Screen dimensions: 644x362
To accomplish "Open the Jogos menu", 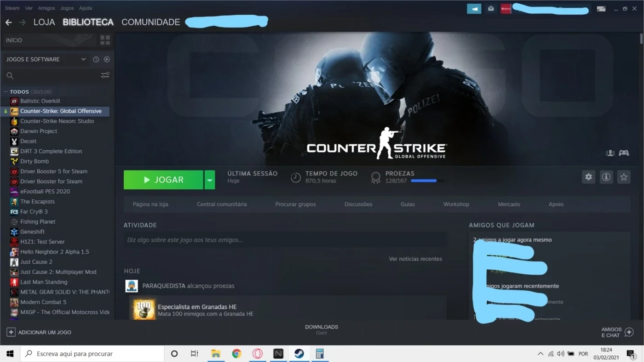I will pyautogui.click(x=67, y=8).
